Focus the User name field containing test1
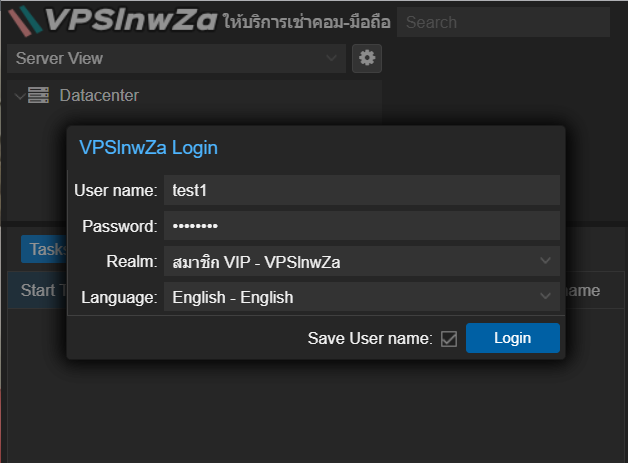The width and height of the screenshot is (628, 463). [x=361, y=190]
